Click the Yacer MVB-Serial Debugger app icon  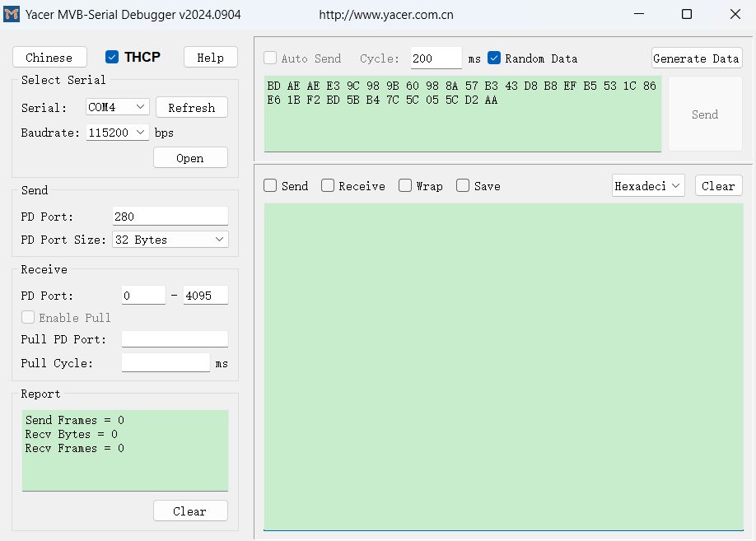(12, 14)
